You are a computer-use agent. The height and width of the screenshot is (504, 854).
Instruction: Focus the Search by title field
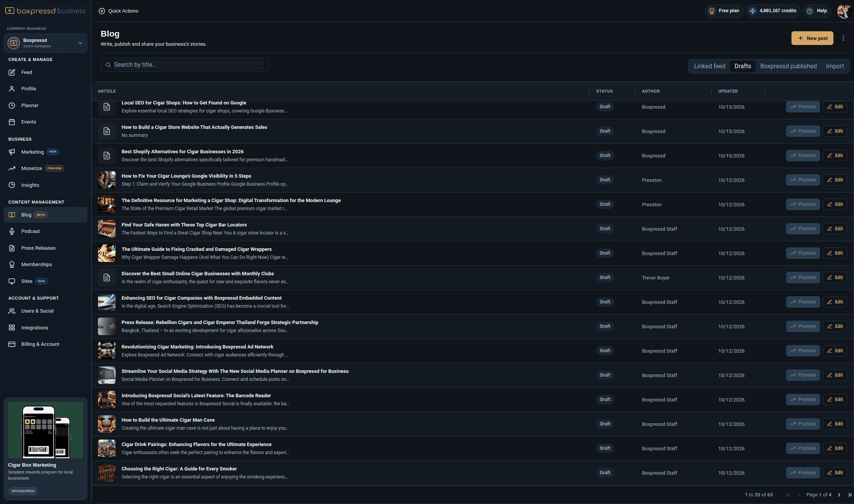coord(185,65)
